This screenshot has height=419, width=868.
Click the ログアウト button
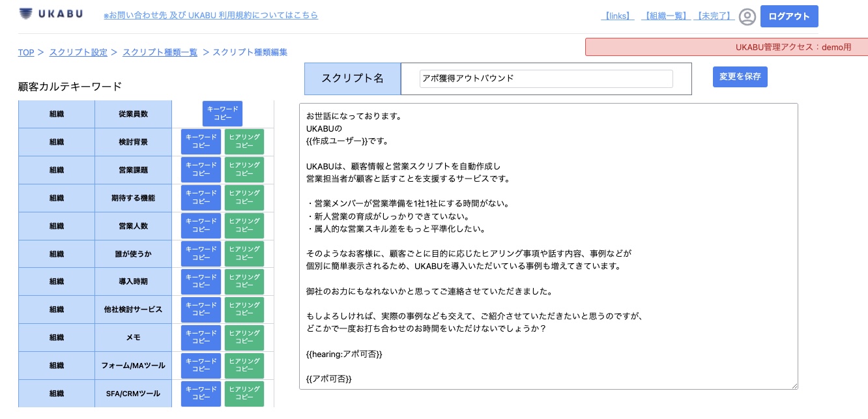pos(788,16)
